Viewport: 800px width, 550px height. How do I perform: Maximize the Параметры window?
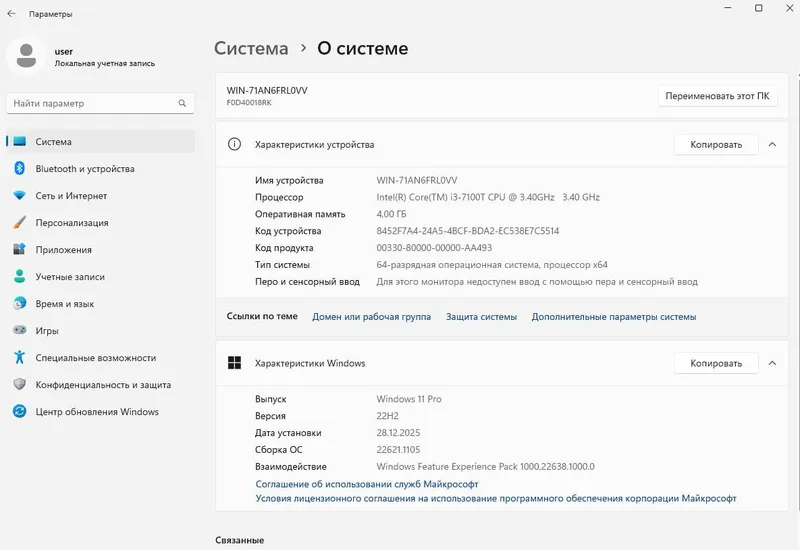point(759,8)
